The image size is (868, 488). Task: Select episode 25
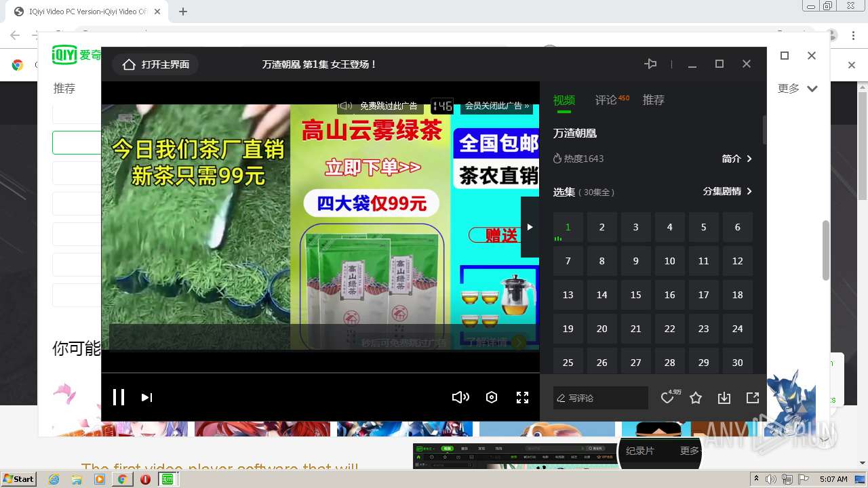click(568, 362)
